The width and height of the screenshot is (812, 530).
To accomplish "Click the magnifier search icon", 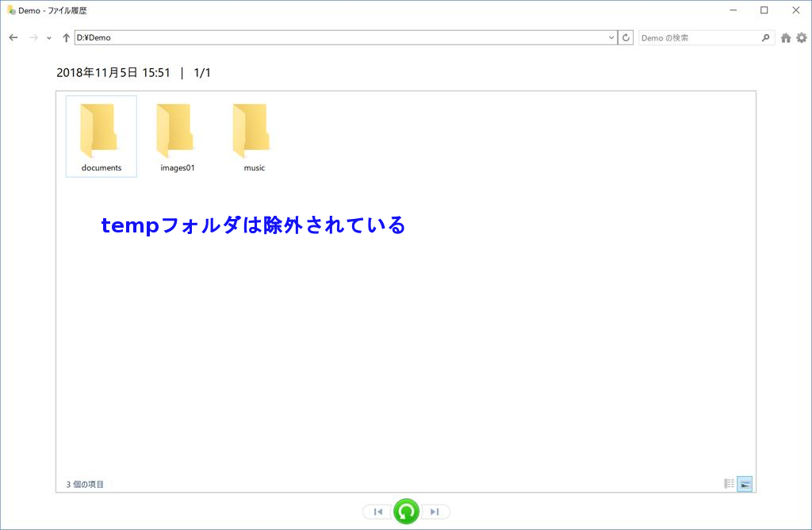I will pos(765,37).
